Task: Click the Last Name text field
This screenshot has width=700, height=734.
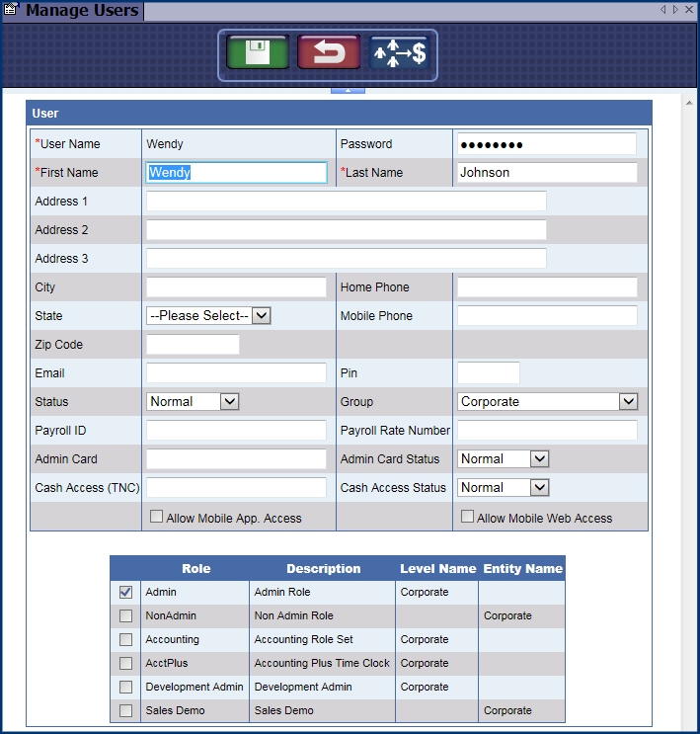Action: [x=547, y=173]
